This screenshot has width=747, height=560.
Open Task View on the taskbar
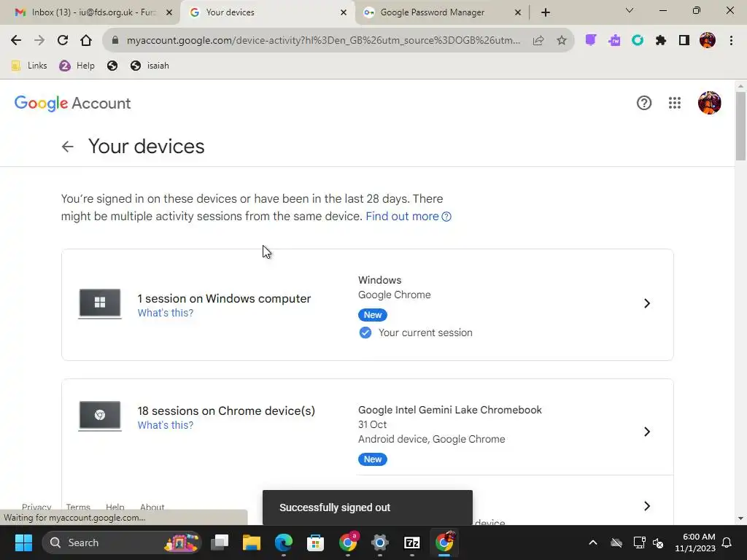pos(220,542)
